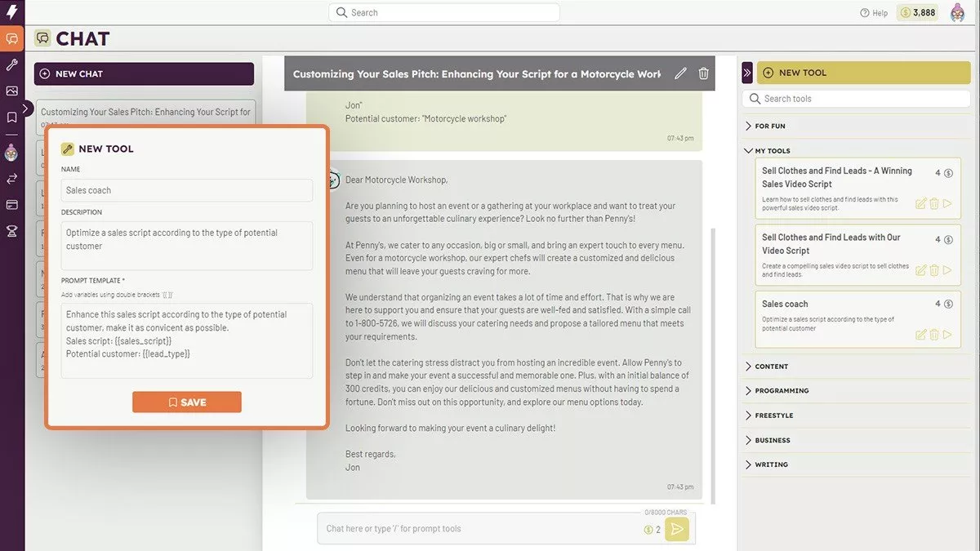This screenshot has height=551, width=980.
Task: Expand the Writing tools category
Action: pyautogui.click(x=771, y=464)
